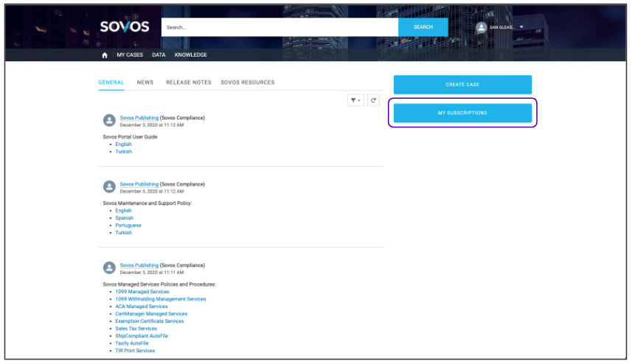Open the Knowledge menu item
632x364 pixels.
pyautogui.click(x=191, y=55)
